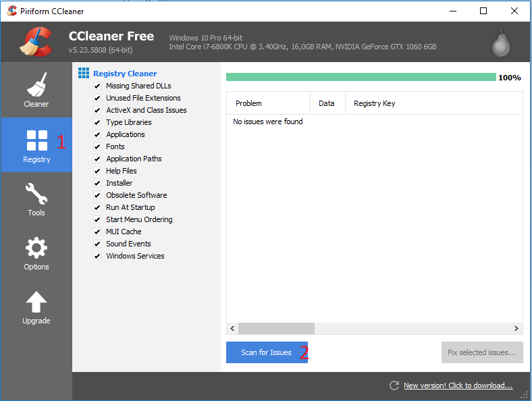
Task: Click the CCleaner logo in header
Action: [36, 42]
